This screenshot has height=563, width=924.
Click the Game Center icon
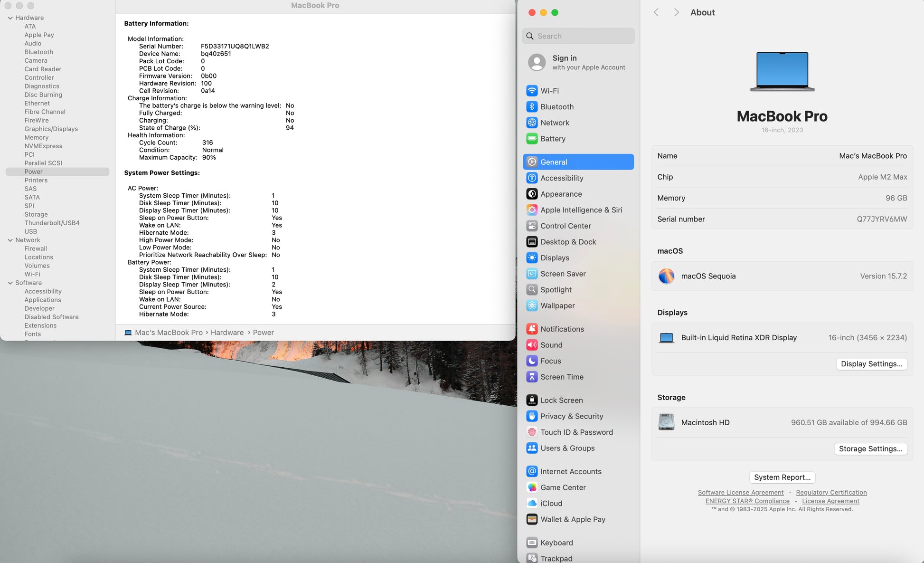tap(532, 487)
